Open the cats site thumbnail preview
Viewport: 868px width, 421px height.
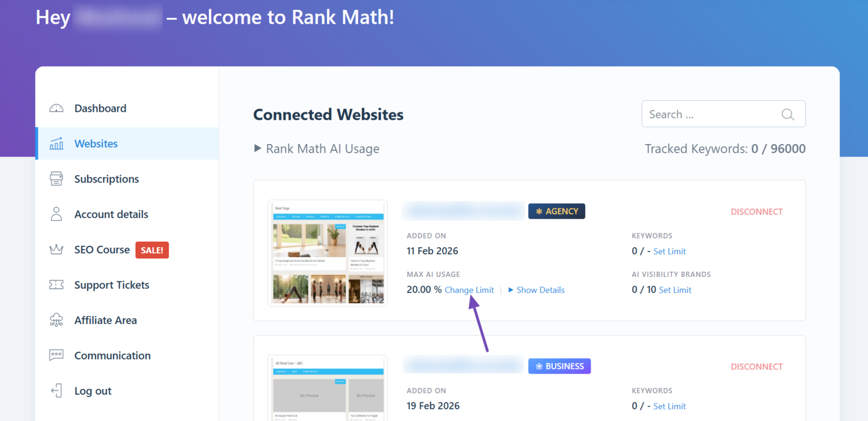tap(328, 388)
